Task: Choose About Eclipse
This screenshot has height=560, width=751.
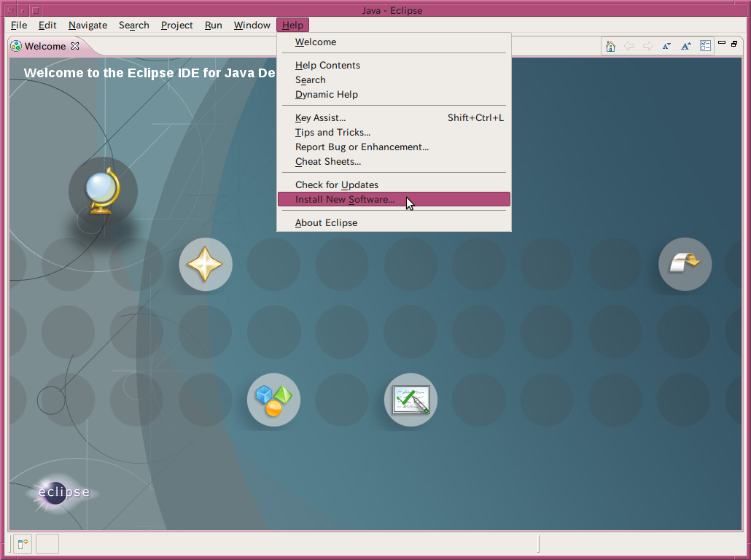Action: pyautogui.click(x=394, y=222)
